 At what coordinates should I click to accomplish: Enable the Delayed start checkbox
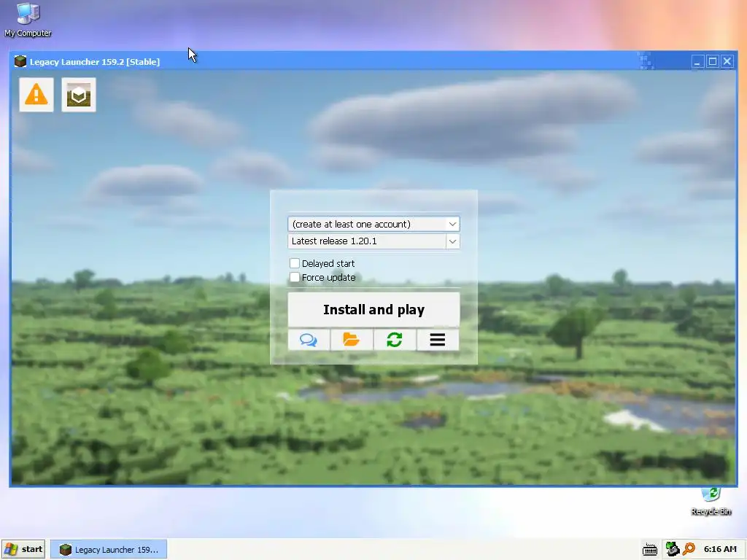point(295,263)
